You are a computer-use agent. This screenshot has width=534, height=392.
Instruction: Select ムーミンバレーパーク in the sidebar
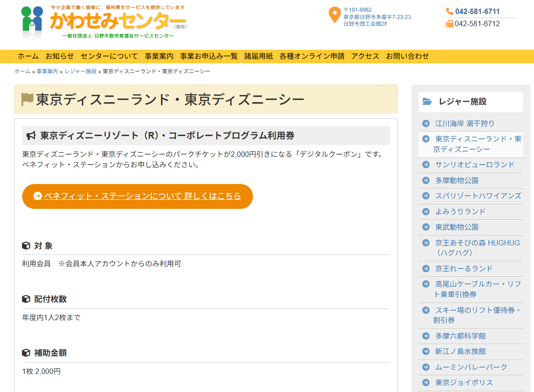tap(471, 367)
